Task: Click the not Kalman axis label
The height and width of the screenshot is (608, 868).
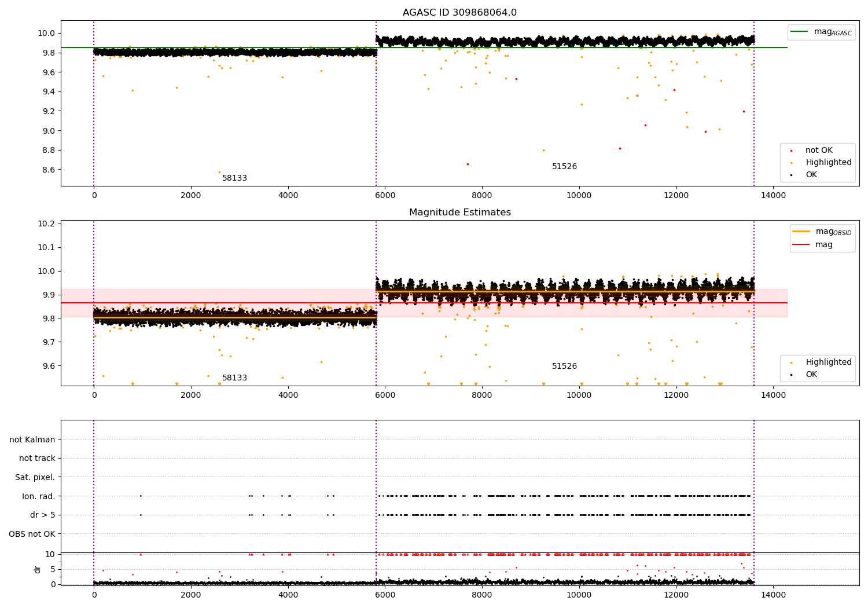Action: pos(32,439)
